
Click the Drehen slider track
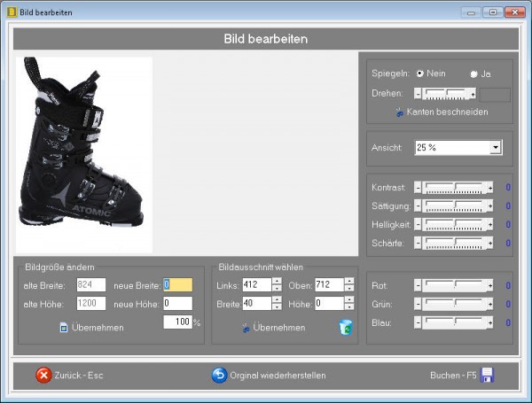tap(445, 94)
